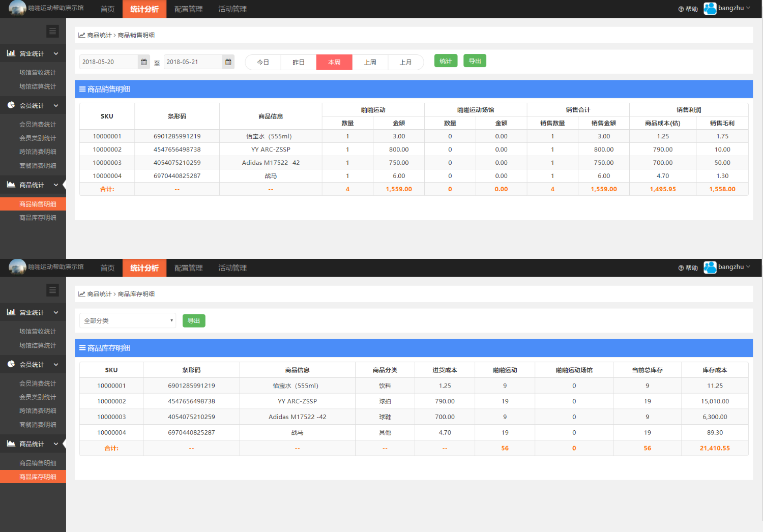Open the calendar icon beside start date 2018-05-20
This screenshot has width=763, height=532.
[x=144, y=62]
